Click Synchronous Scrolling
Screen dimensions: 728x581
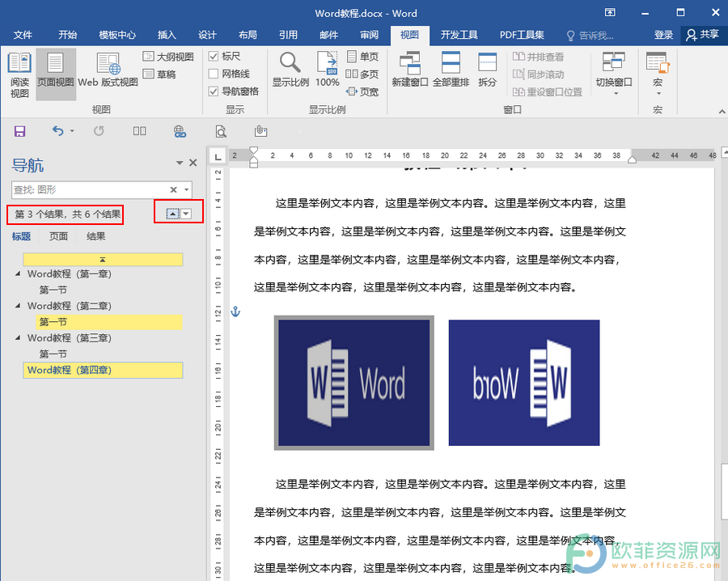(x=539, y=74)
